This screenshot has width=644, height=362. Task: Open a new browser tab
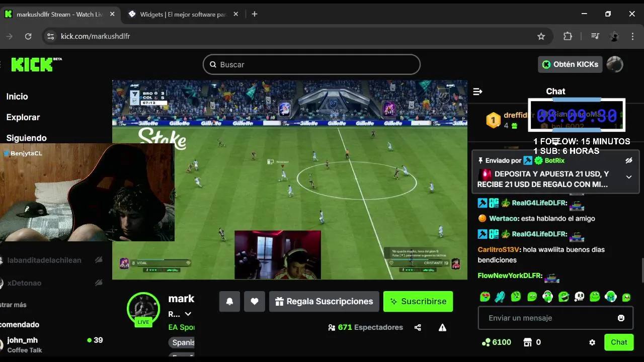point(255,14)
